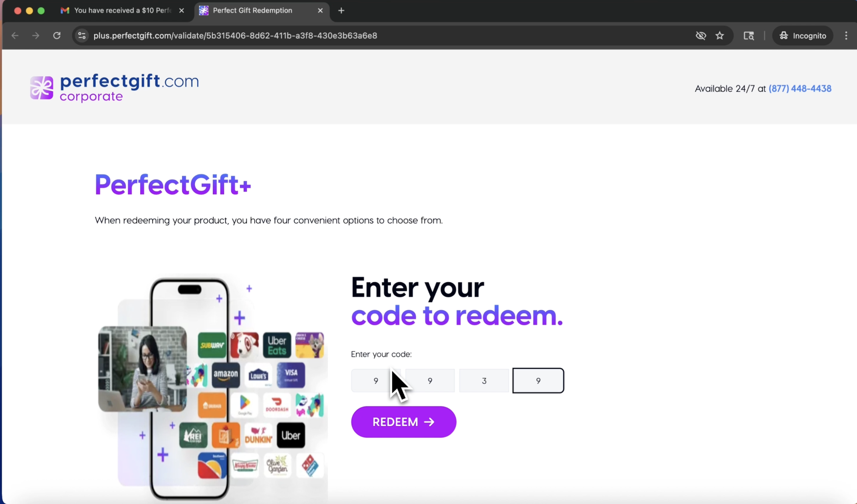Click the Incognito indicator button

[803, 36]
